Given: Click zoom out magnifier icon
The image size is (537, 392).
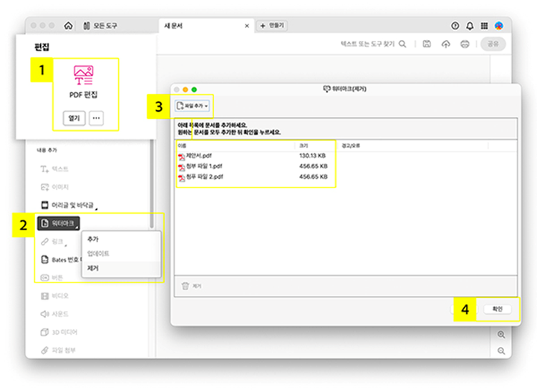Looking at the screenshot, I should coord(501,351).
